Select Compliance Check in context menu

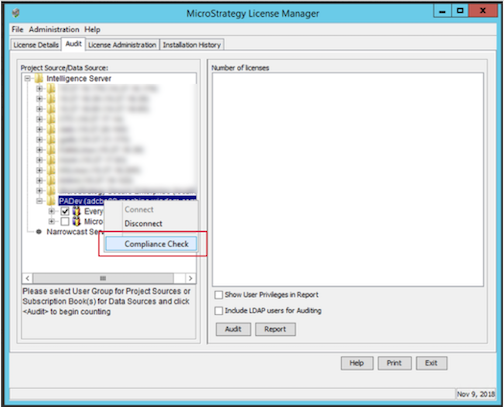(151, 244)
